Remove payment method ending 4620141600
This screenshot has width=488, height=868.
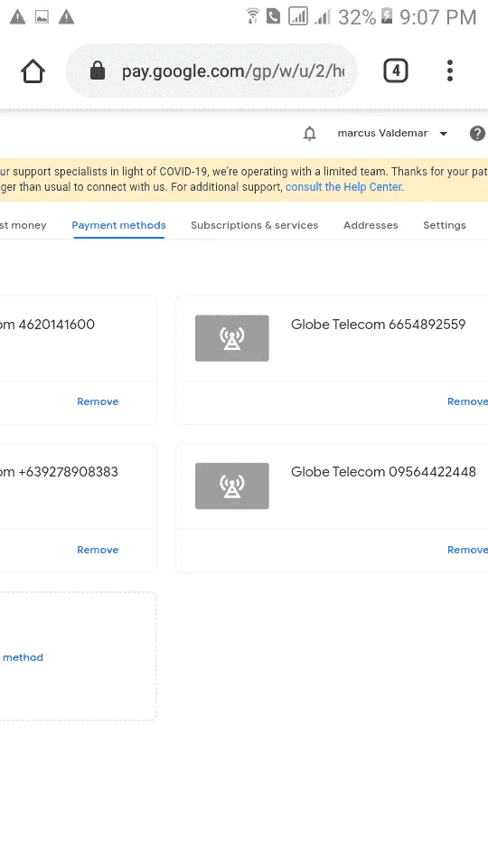click(x=98, y=401)
